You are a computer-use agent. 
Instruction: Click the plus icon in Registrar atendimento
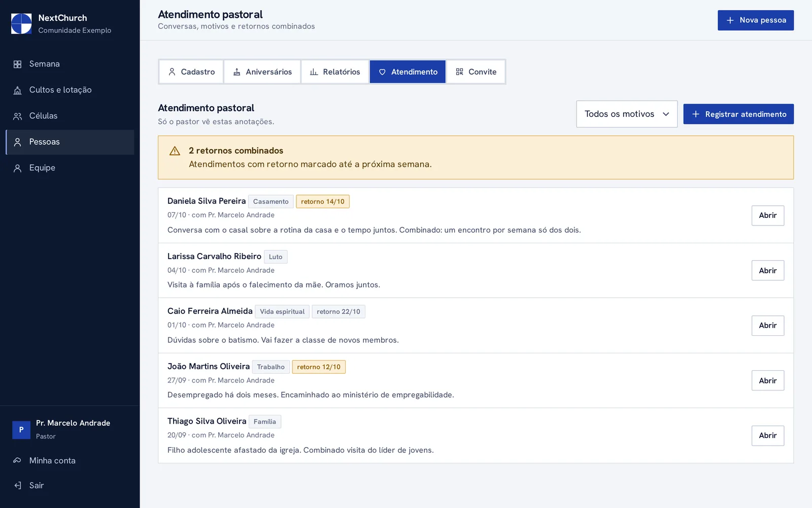coord(696,114)
